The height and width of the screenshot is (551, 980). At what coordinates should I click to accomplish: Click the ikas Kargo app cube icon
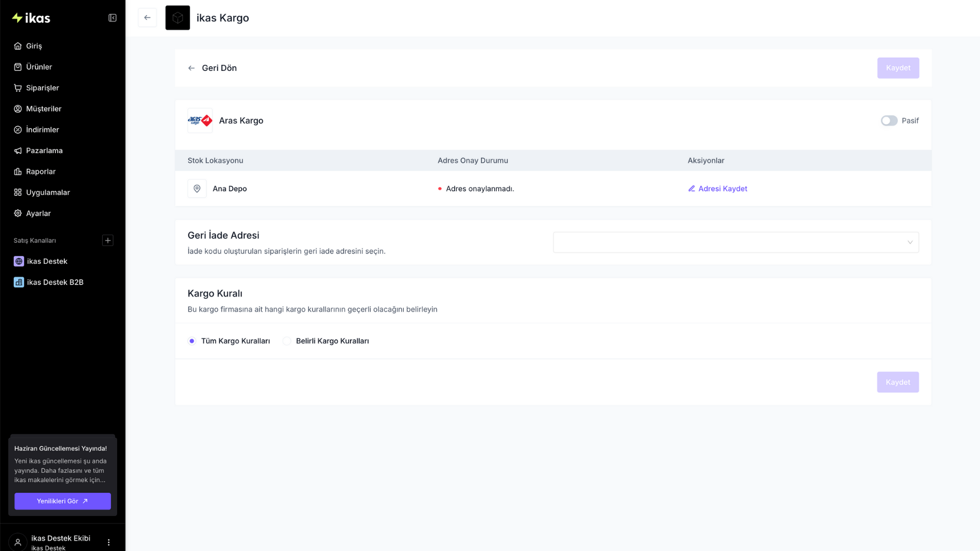point(178,18)
